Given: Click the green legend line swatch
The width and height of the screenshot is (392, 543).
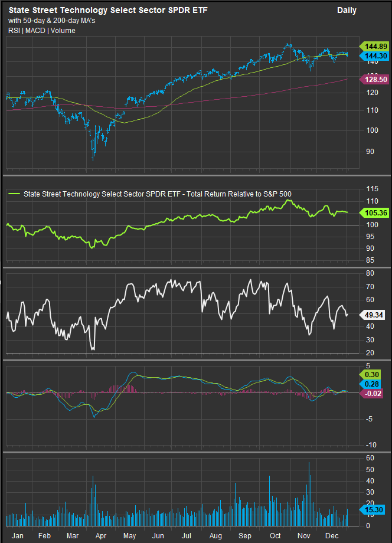Looking at the screenshot, I should [x=14, y=193].
